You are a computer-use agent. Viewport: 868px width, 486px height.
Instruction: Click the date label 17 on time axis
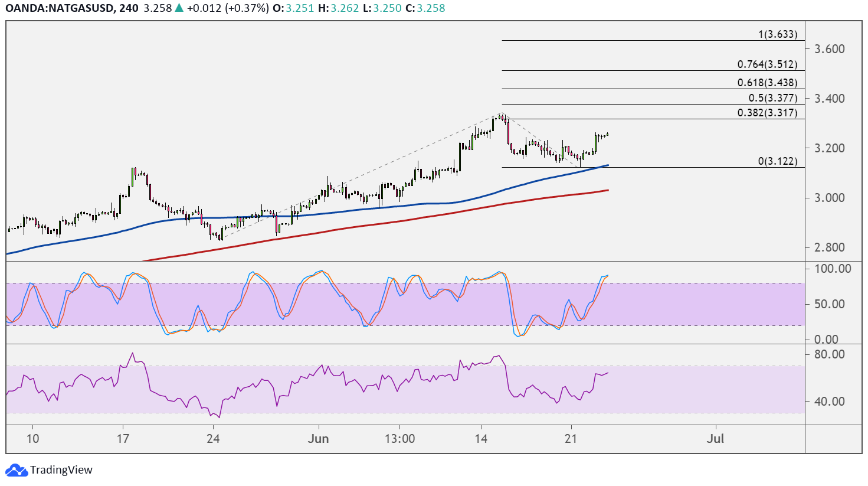tap(123, 439)
